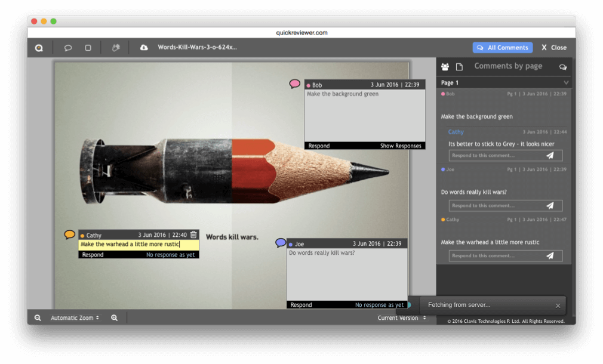Click the QuickReviewer logo icon

click(39, 48)
